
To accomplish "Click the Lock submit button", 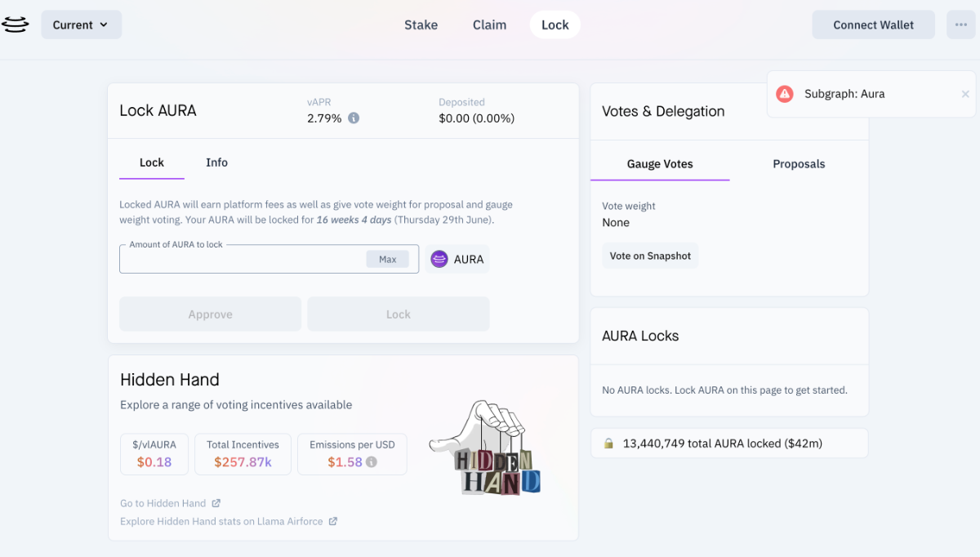I will [399, 314].
